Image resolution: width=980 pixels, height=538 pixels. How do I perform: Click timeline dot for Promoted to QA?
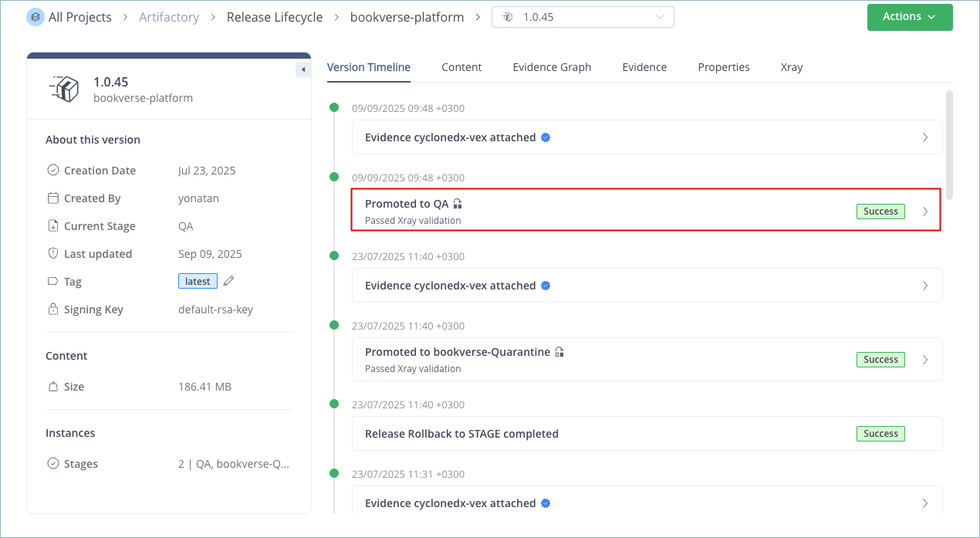[x=334, y=178]
